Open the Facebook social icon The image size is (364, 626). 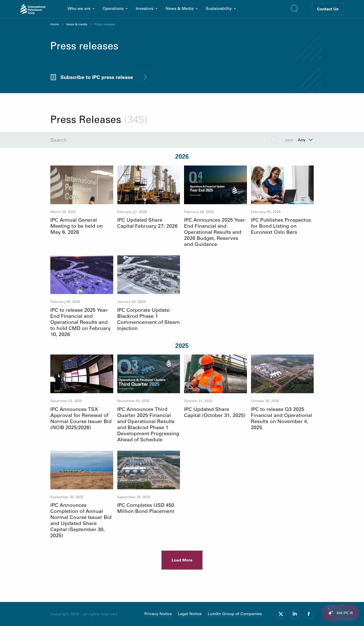pyautogui.click(x=309, y=614)
